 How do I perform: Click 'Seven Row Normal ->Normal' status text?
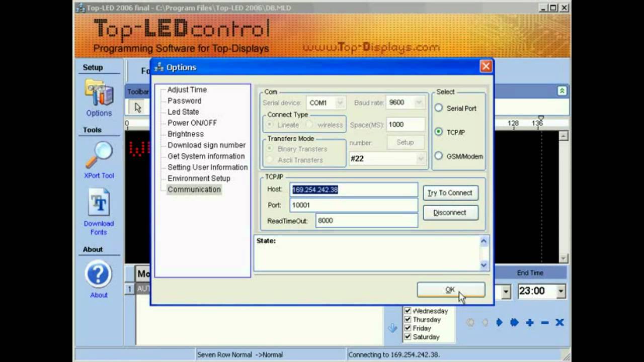[x=240, y=354]
